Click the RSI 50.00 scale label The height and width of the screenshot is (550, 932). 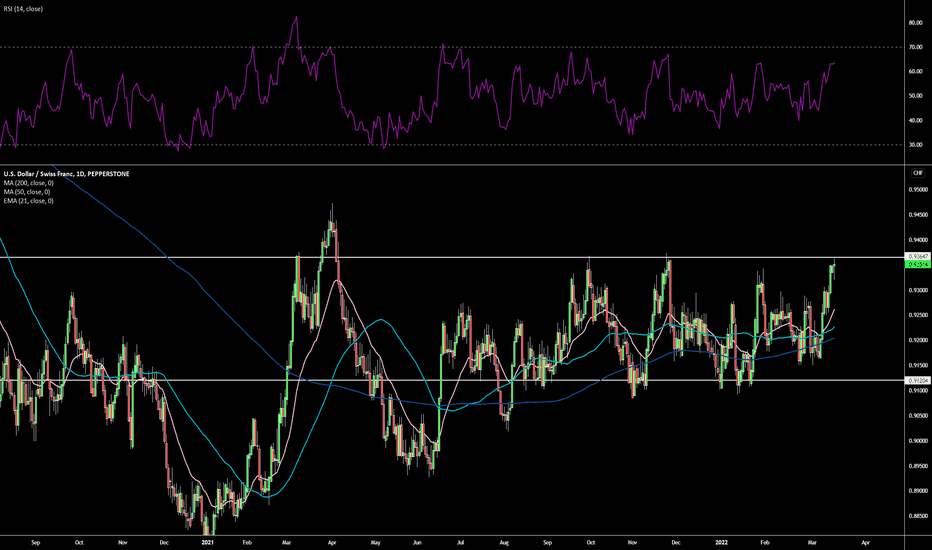point(915,96)
